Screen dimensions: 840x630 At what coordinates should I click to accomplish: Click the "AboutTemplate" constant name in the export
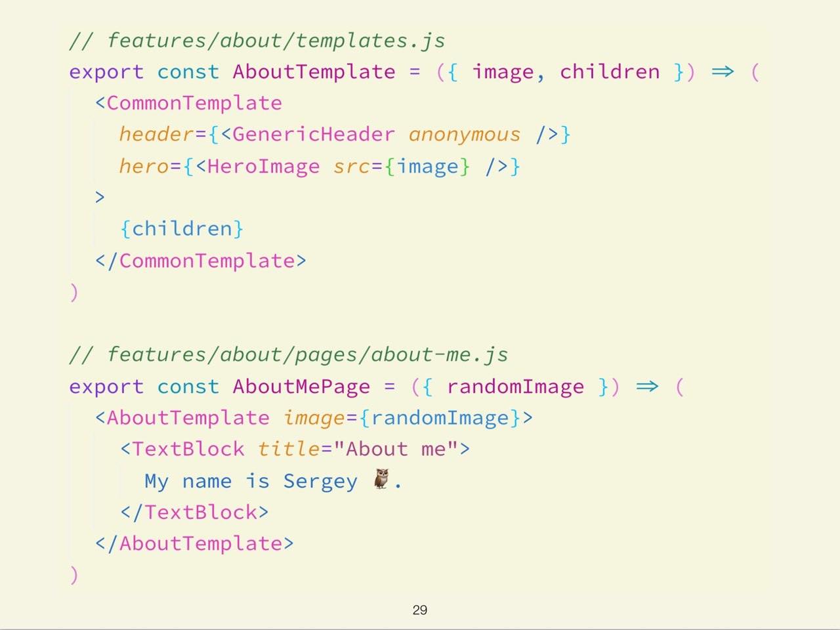pyautogui.click(x=314, y=72)
